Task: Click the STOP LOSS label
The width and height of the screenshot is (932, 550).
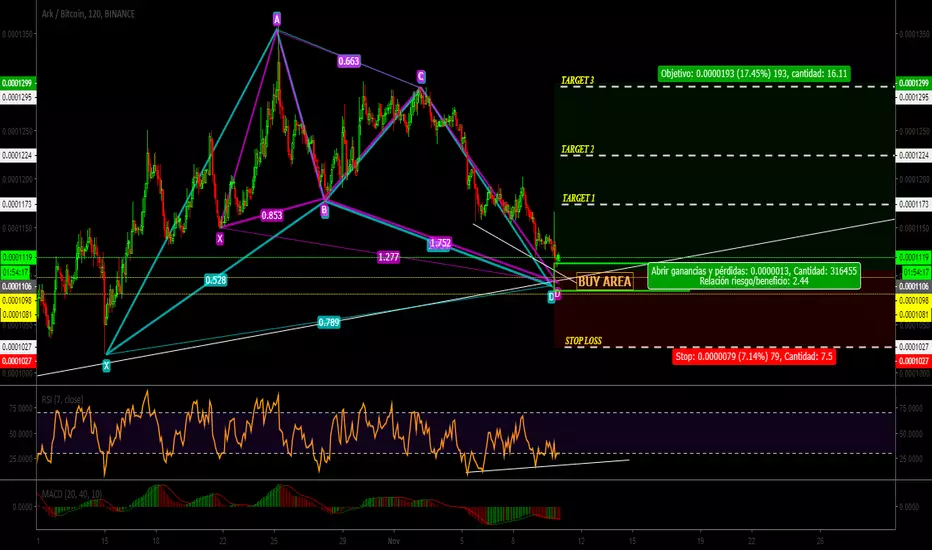Action: tap(583, 341)
